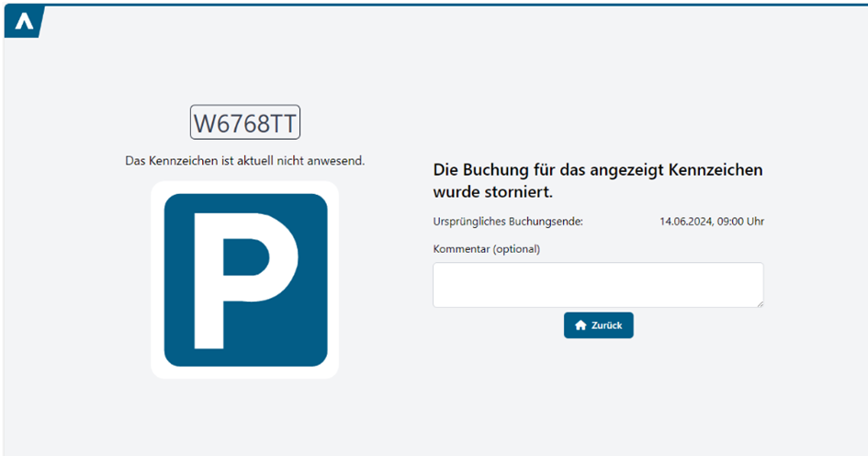Click the logo icon in top-left corner

coord(24,22)
